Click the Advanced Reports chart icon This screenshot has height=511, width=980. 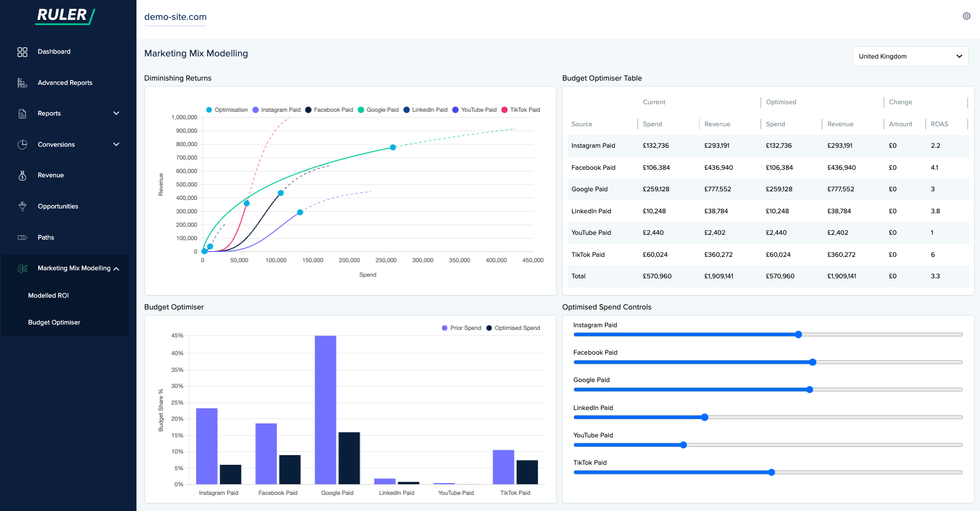[x=22, y=83]
